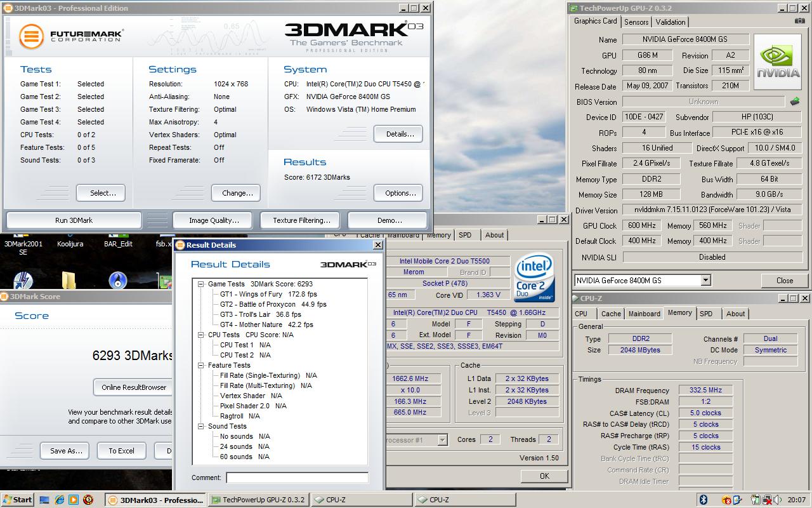Click the Demo... button
This screenshot has width=812, height=508.
point(389,220)
